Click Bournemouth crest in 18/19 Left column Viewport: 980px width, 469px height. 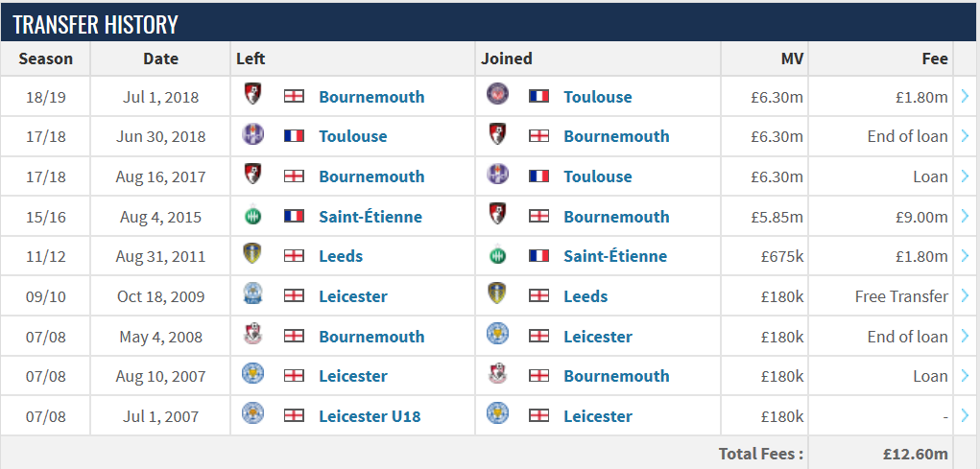click(x=253, y=94)
